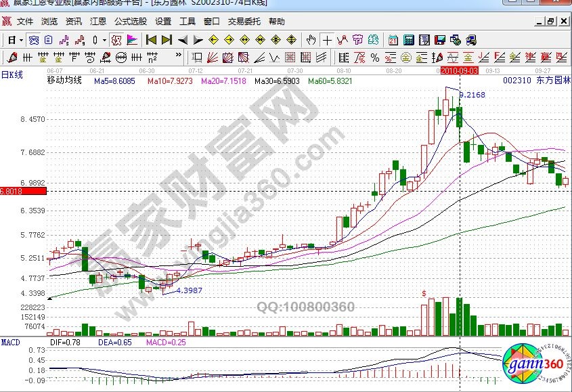Click the 2010-09-03 date marker

pos(460,70)
